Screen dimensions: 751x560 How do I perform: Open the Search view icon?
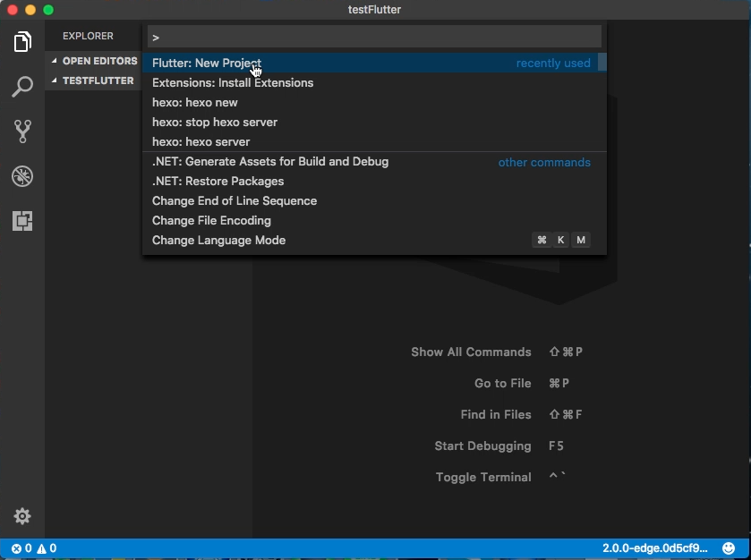click(x=22, y=87)
